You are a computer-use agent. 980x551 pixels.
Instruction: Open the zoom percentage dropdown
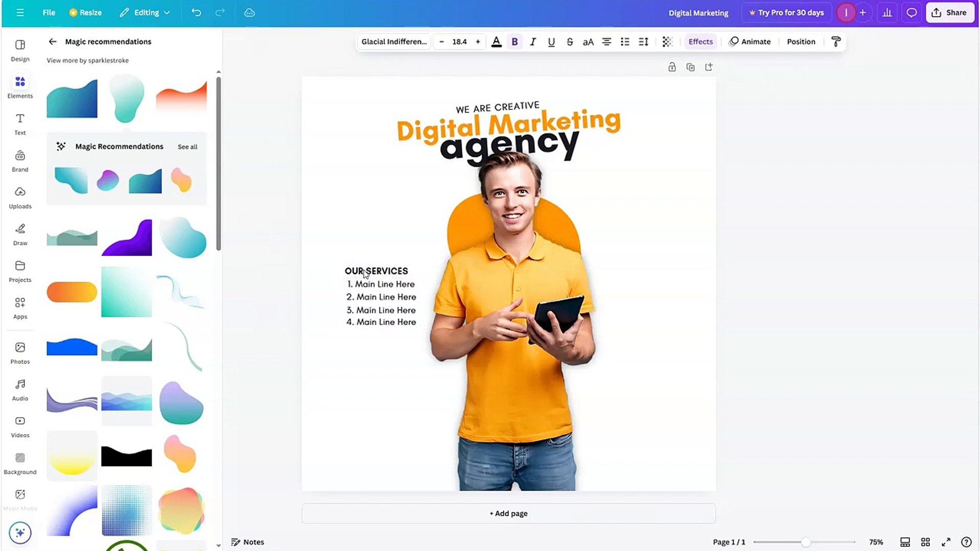tap(876, 542)
